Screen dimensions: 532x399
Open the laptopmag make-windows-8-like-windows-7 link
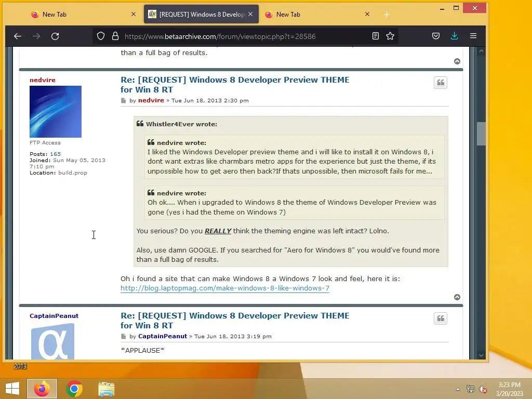(x=224, y=288)
